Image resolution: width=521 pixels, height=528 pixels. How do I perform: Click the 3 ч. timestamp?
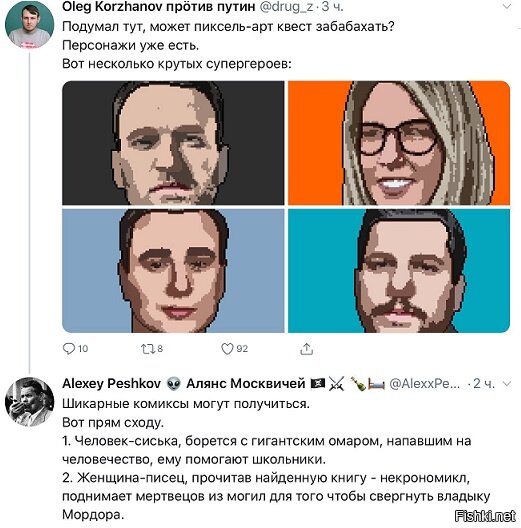click(x=332, y=7)
